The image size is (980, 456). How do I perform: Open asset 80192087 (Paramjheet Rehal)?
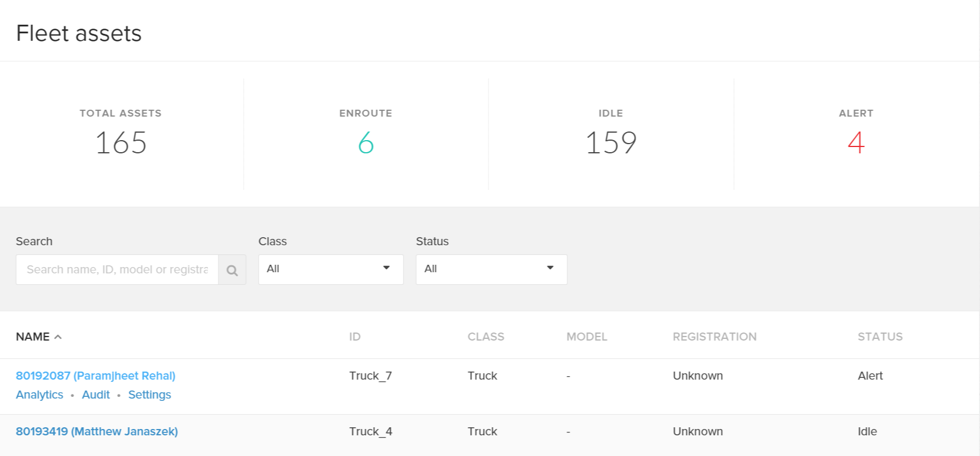(x=95, y=376)
